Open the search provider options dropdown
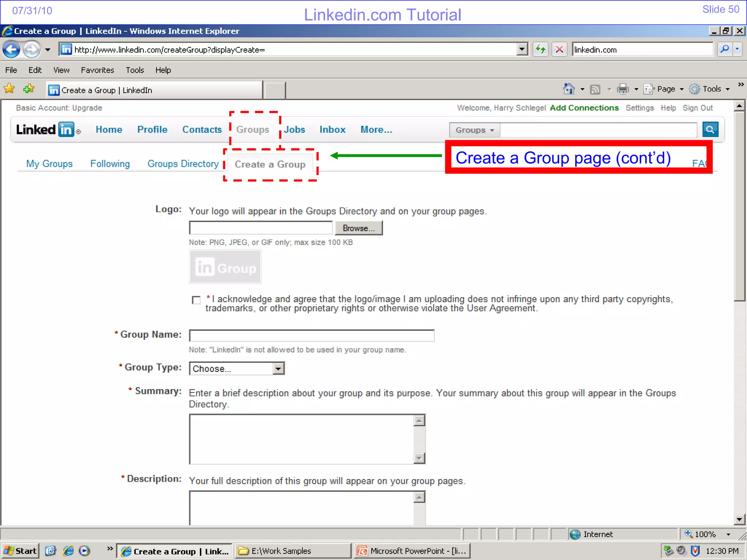 738,49
